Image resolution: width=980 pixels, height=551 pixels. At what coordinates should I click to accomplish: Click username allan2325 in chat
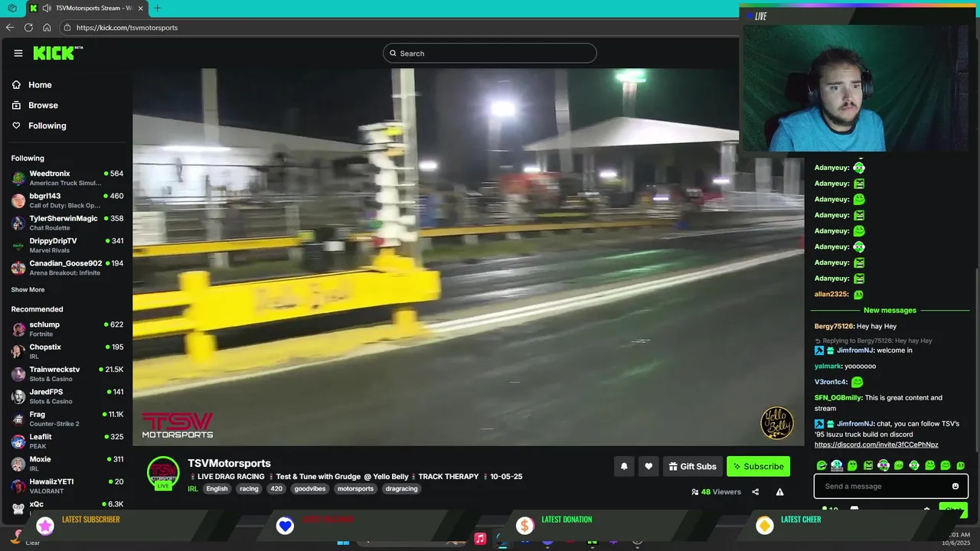[831, 295]
